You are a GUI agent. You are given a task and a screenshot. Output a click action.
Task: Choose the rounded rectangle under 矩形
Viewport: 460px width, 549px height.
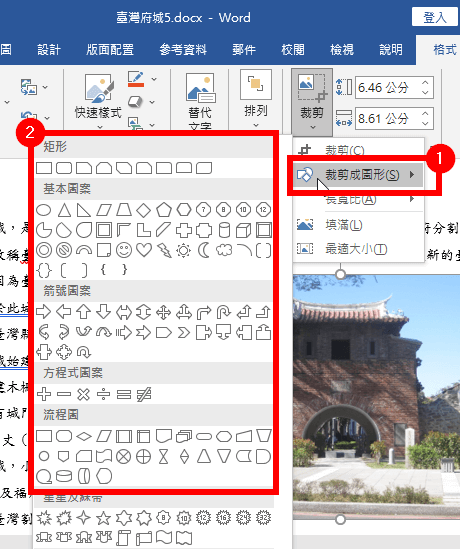64,168
